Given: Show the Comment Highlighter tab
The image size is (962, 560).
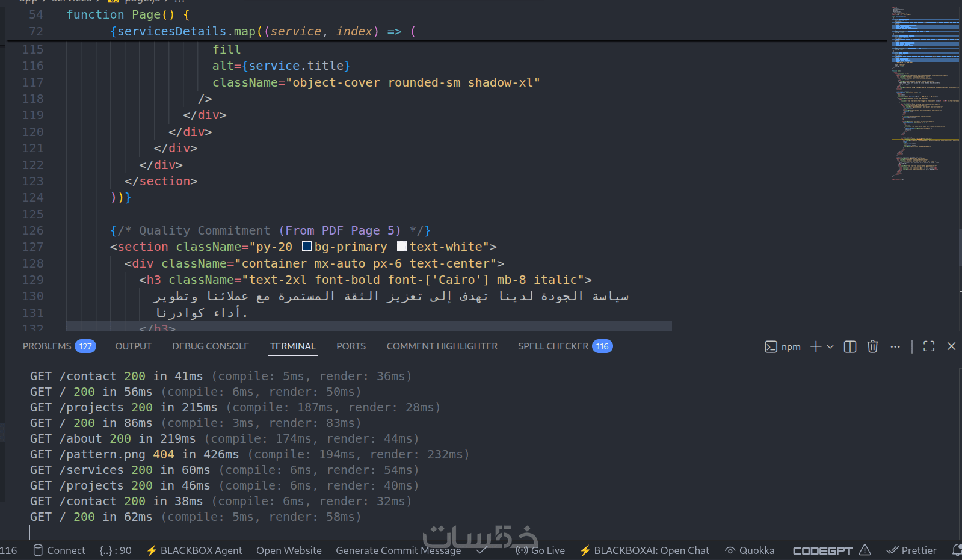Looking at the screenshot, I should (442, 346).
